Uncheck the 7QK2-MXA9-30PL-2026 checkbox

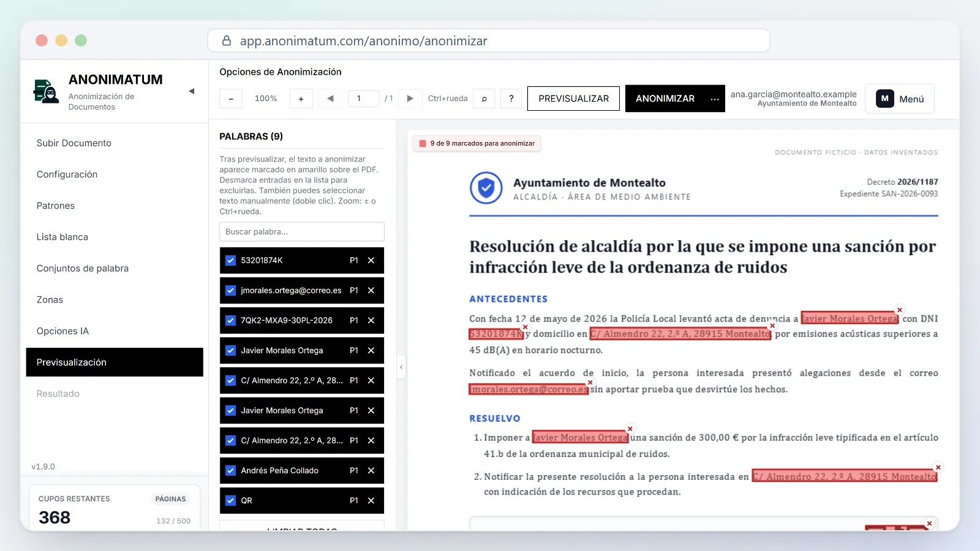(230, 320)
